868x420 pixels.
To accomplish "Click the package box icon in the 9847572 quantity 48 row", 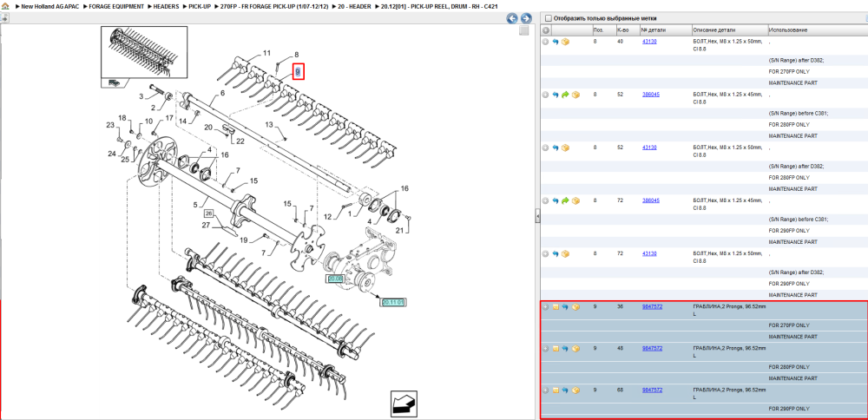I will (575, 349).
